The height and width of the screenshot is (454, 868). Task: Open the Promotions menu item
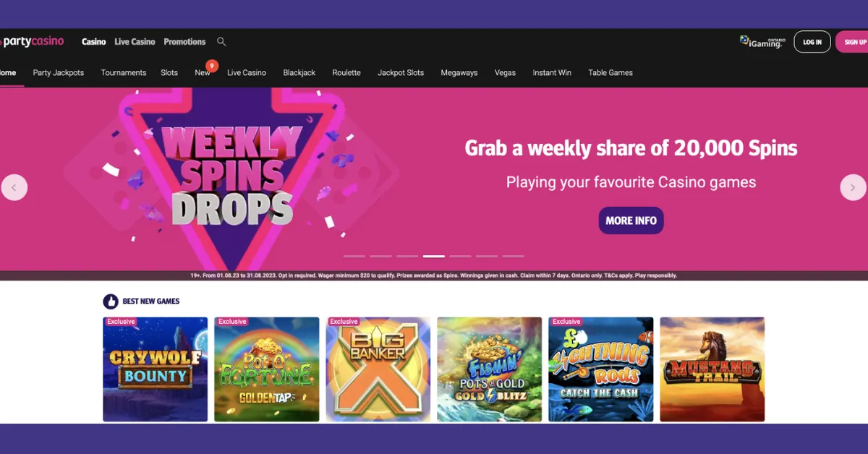(x=184, y=42)
